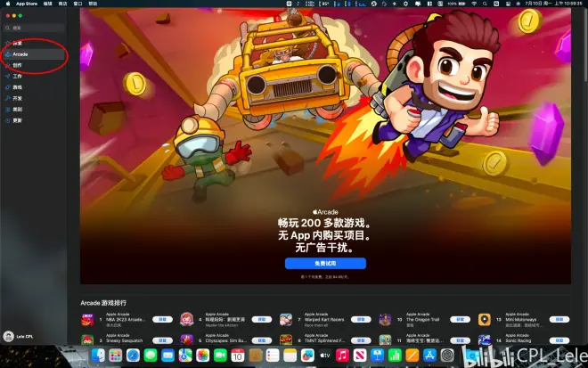The image size is (588, 368).
Task: Open the Warped Kart Racers app icon
Action: click(x=286, y=319)
